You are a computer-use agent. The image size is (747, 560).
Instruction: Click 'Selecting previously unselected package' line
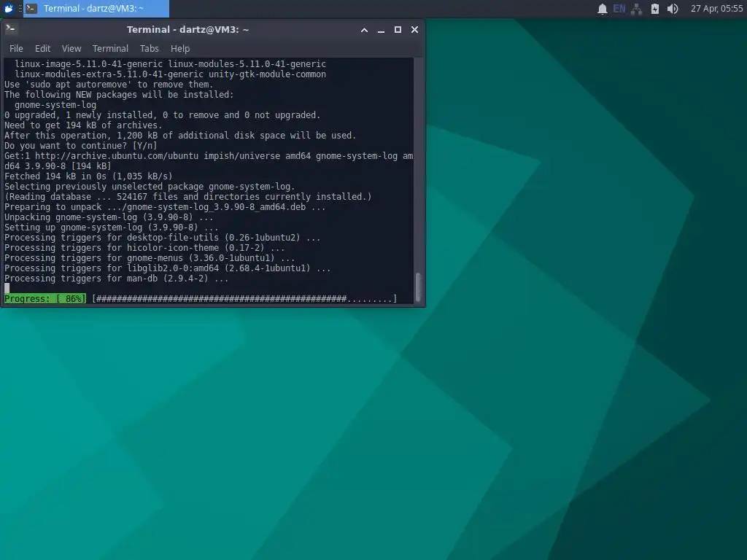[150, 187]
